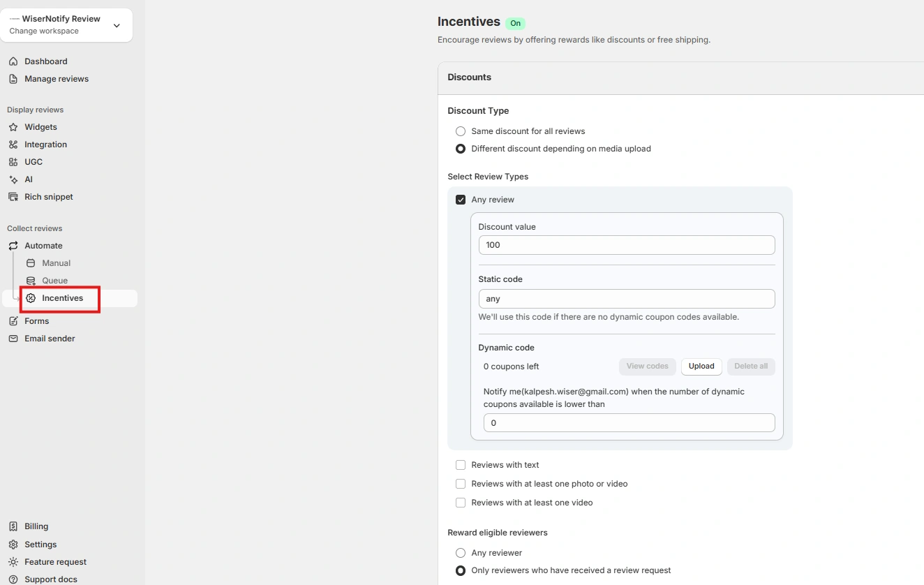Click the Upload button for dynamic codes
This screenshot has height=585, width=924.
[701, 366]
